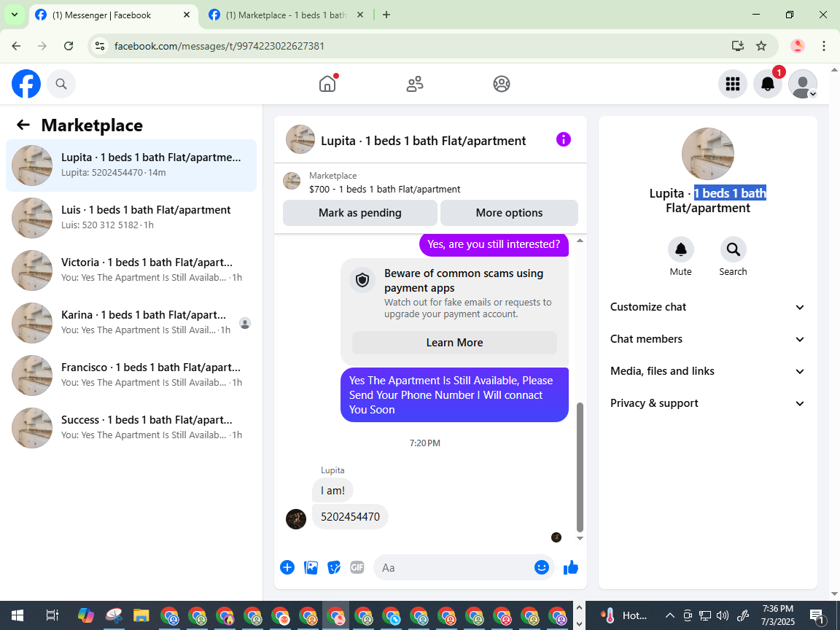Open more actions plus icon in composer

287,567
